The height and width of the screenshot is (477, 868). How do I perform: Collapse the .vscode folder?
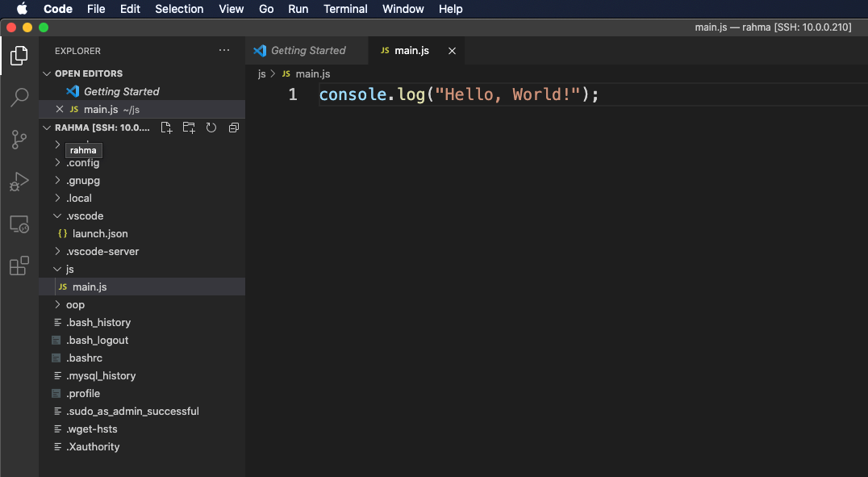[84, 216]
